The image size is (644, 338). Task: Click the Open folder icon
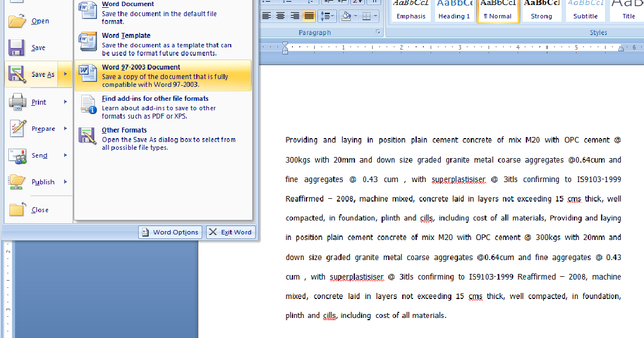click(x=17, y=21)
